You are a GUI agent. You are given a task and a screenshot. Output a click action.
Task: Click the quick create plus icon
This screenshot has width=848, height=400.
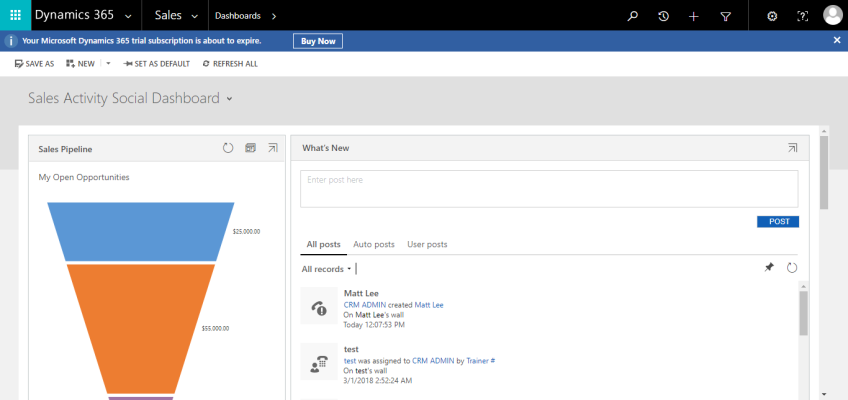[x=694, y=16]
